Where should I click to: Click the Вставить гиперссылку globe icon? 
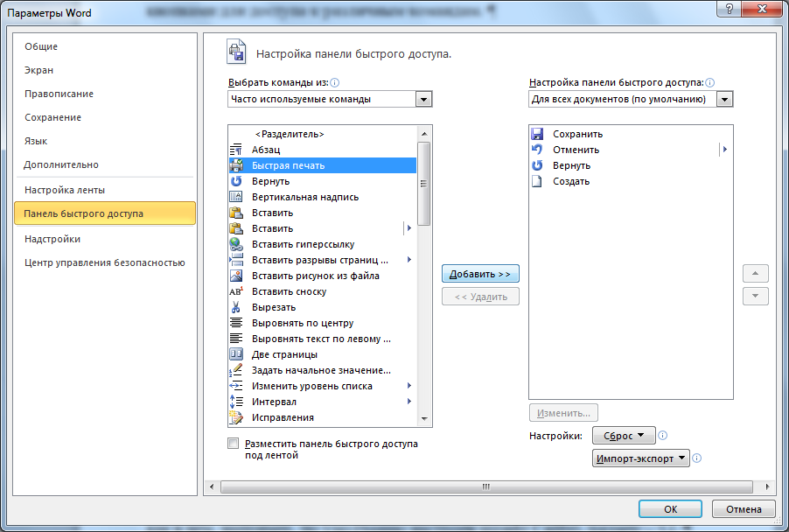[236, 244]
